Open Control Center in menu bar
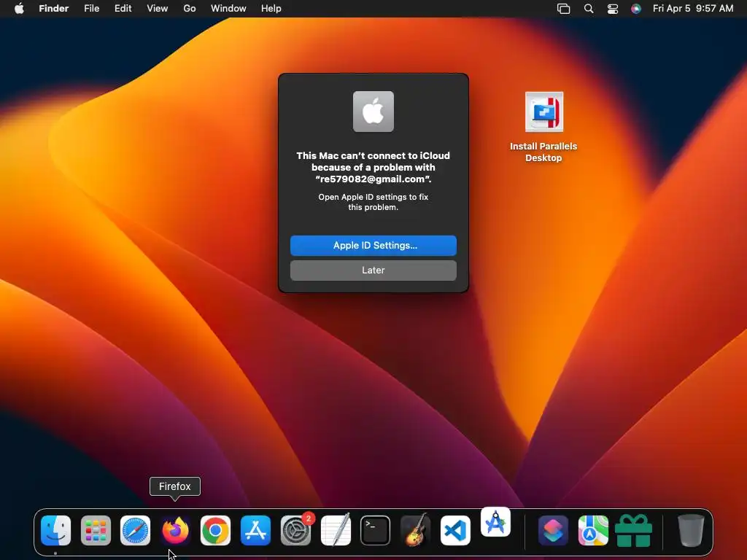 pyautogui.click(x=613, y=9)
